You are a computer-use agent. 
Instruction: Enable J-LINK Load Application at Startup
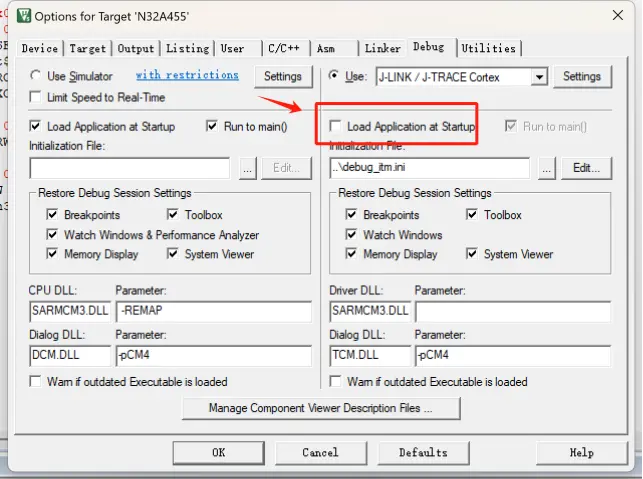(x=335, y=126)
